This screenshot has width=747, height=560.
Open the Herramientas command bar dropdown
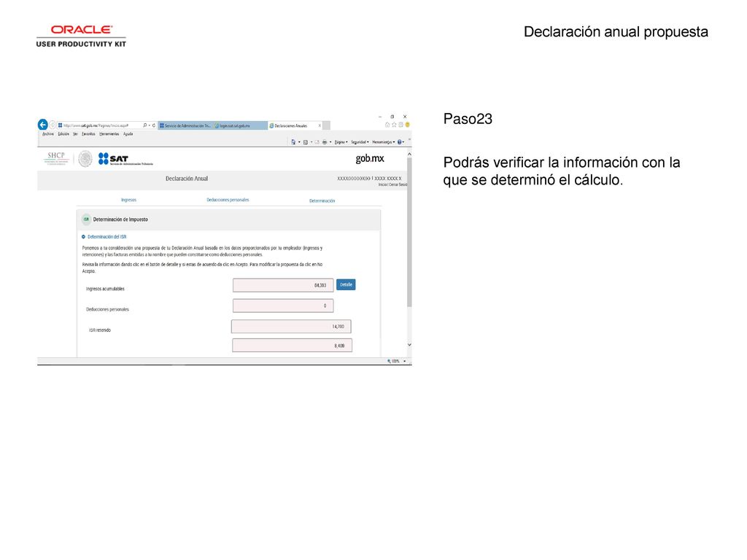point(384,142)
